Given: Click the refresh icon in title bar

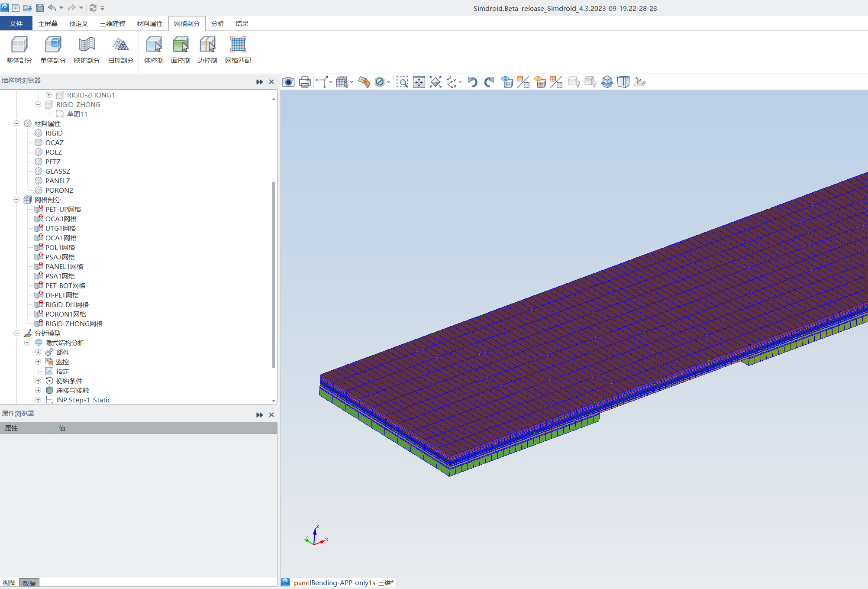Looking at the screenshot, I should (93, 8).
